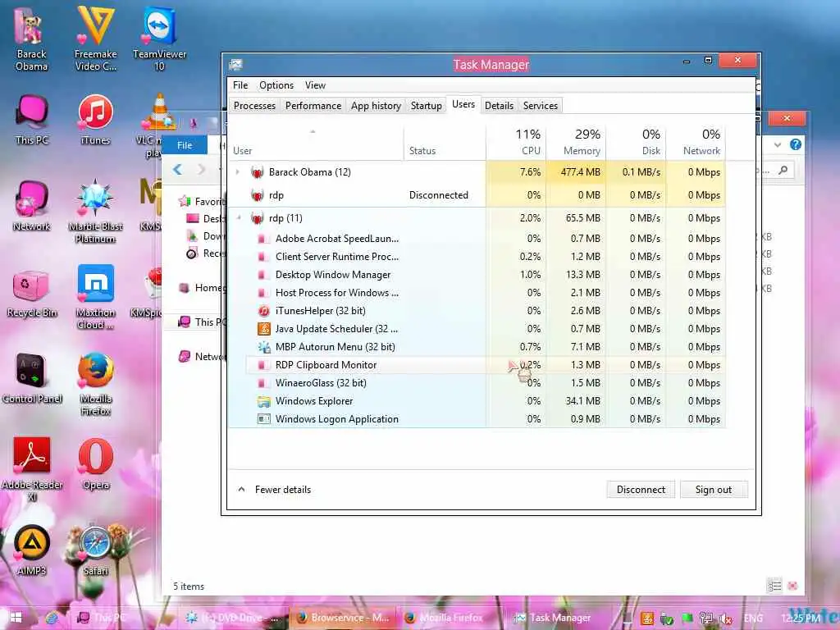Expand Barack Obama (12) user row

coord(238,172)
